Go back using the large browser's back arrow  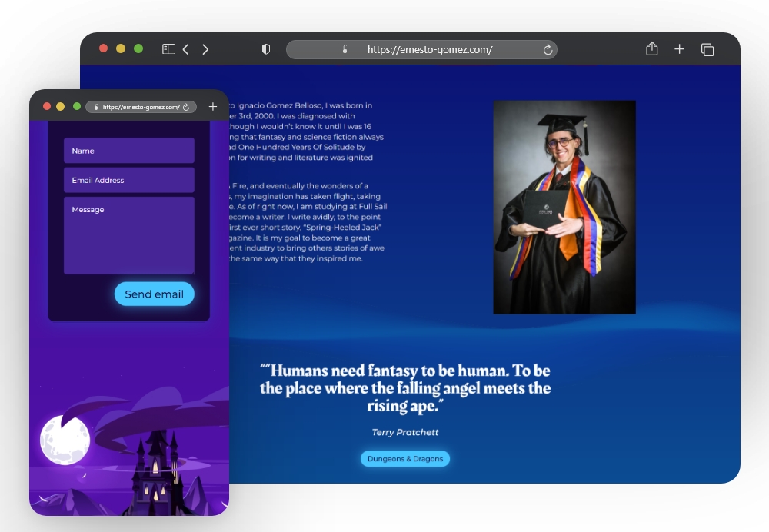[186, 49]
